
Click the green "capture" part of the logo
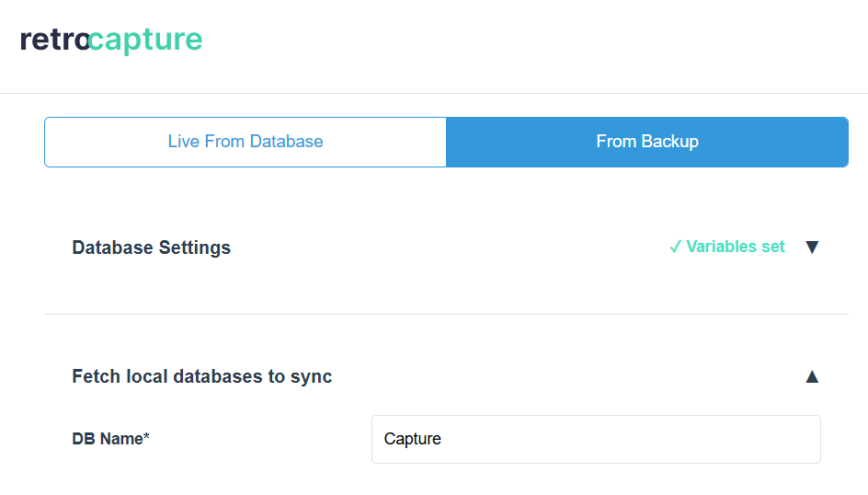pyautogui.click(x=147, y=40)
